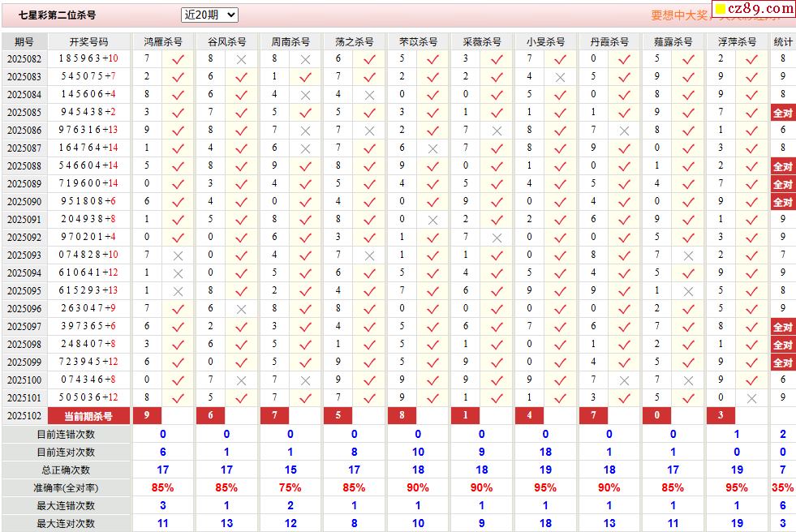Click the red check under 鸿雁杀号 in row 2025082

pyautogui.click(x=178, y=60)
